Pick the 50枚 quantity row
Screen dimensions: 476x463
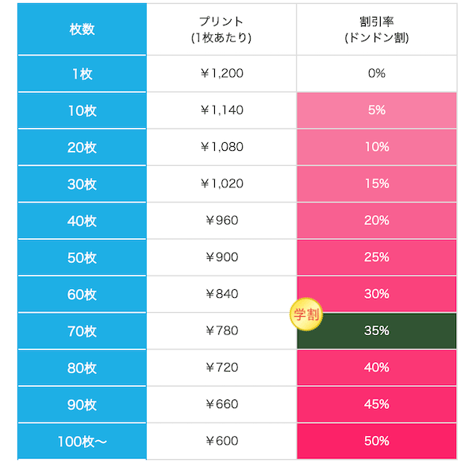(82, 257)
